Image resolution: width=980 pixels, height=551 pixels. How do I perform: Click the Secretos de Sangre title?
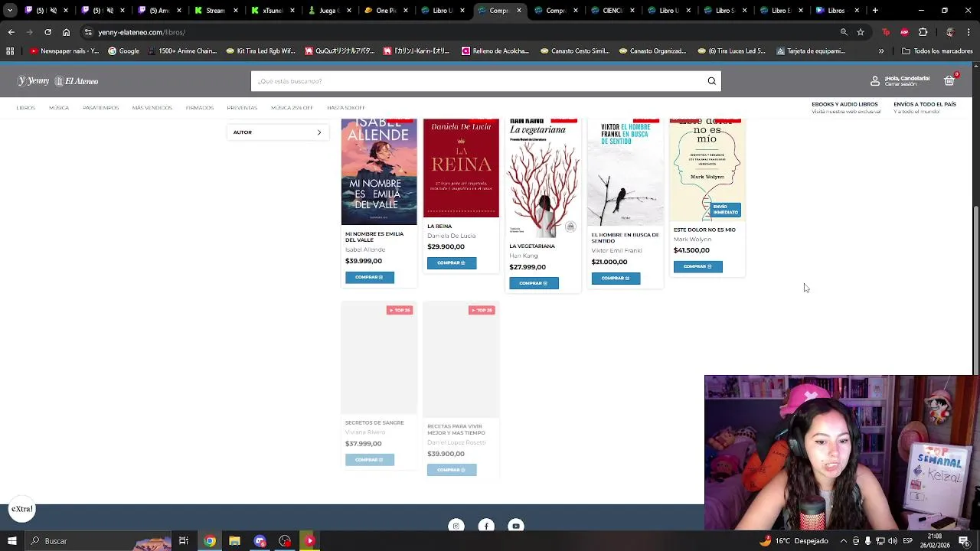374,422
